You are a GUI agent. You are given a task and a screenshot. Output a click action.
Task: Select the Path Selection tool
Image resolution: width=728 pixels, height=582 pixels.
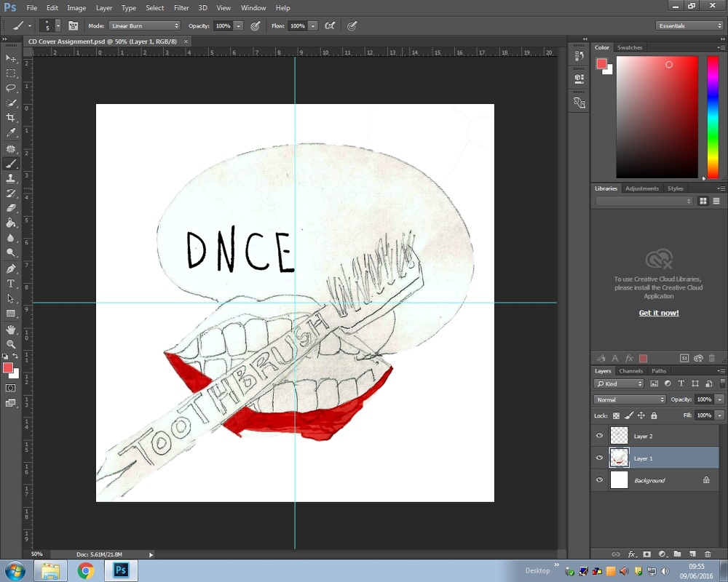pos(11,298)
